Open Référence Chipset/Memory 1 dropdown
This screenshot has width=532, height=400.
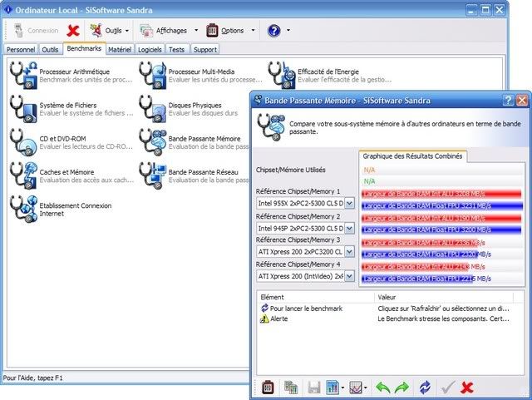[x=349, y=204]
